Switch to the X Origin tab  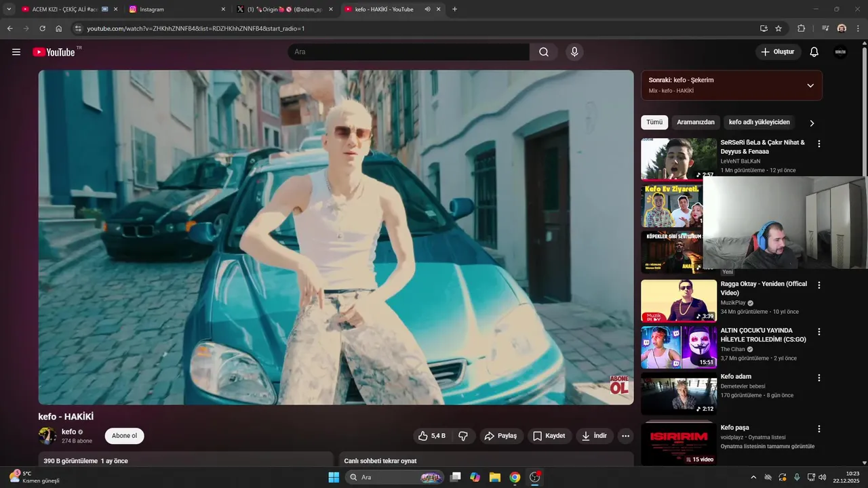pos(285,9)
